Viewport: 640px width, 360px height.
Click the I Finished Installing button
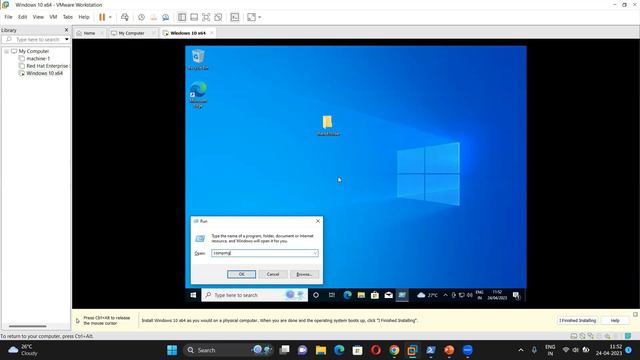pyautogui.click(x=578, y=321)
